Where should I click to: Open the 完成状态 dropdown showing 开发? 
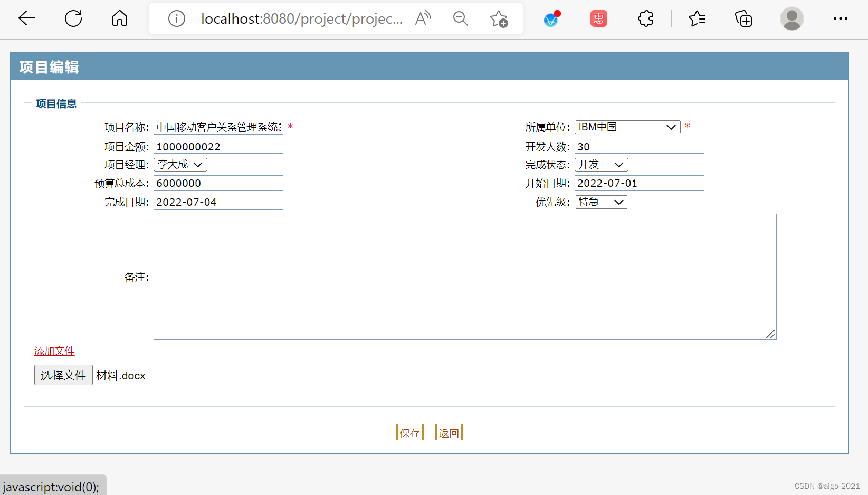pos(602,165)
